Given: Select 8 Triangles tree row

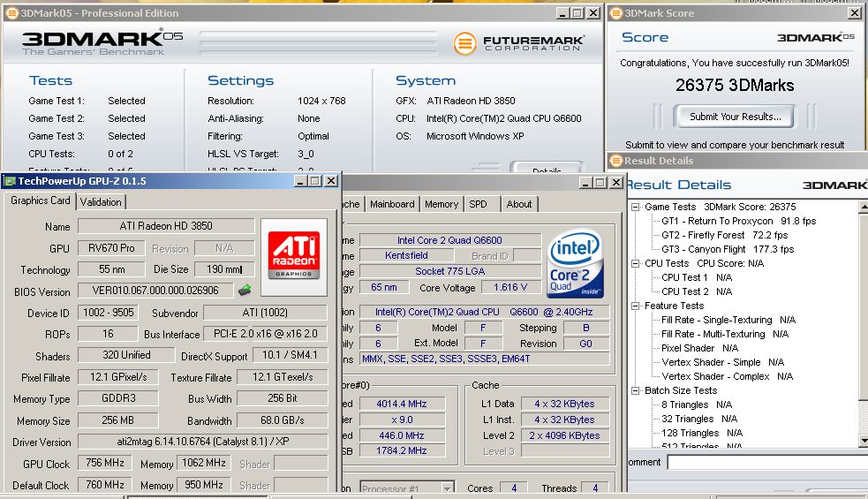Looking at the screenshot, I should coord(697,404).
